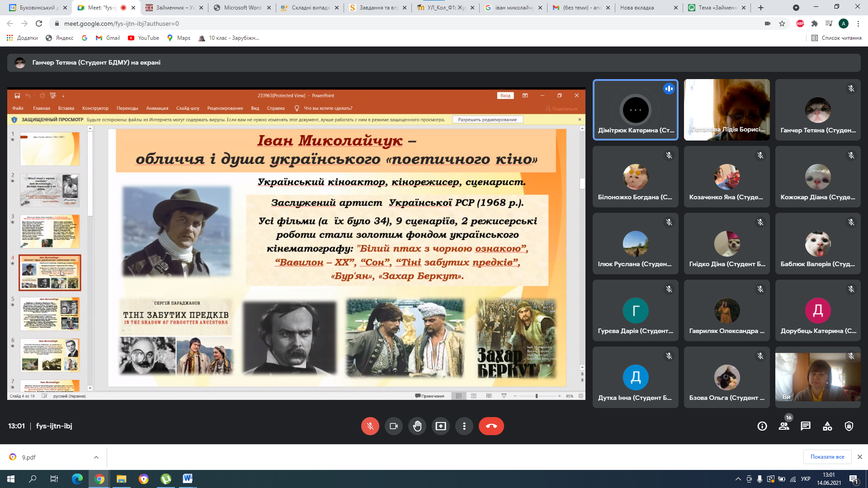Image resolution: width=868 pixels, height=488 pixels.
Task: Open the YouTube bookmark
Action: [143, 38]
